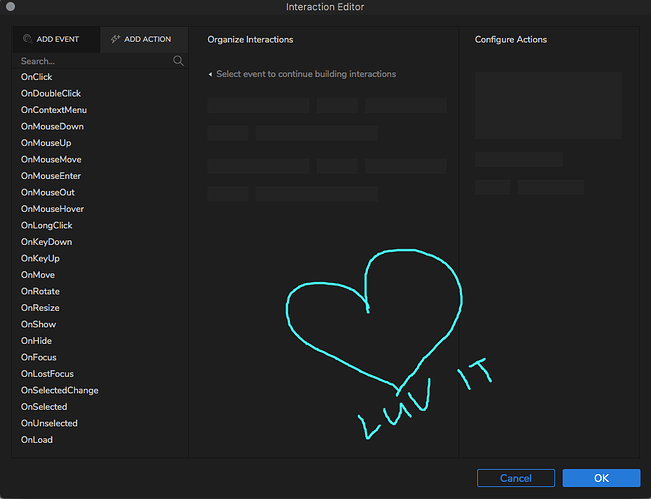Pick the OnSelectedChange event
Image resolution: width=651 pixels, height=499 pixels.
point(59,391)
